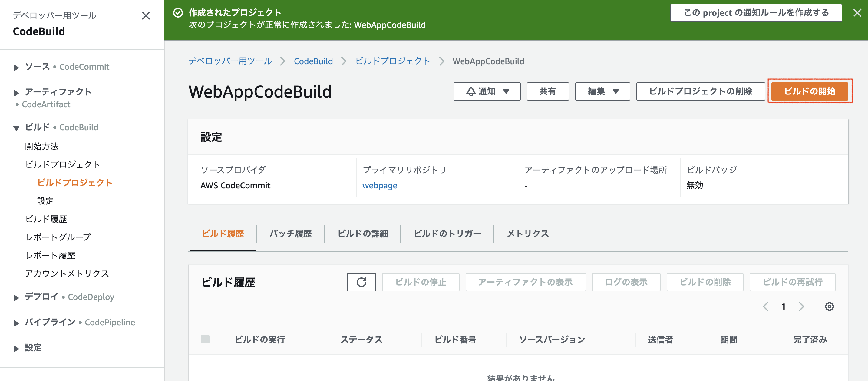Click ビルドプロジェクトの削除 button
Viewport: 868px width, 381px height.
[x=701, y=91]
